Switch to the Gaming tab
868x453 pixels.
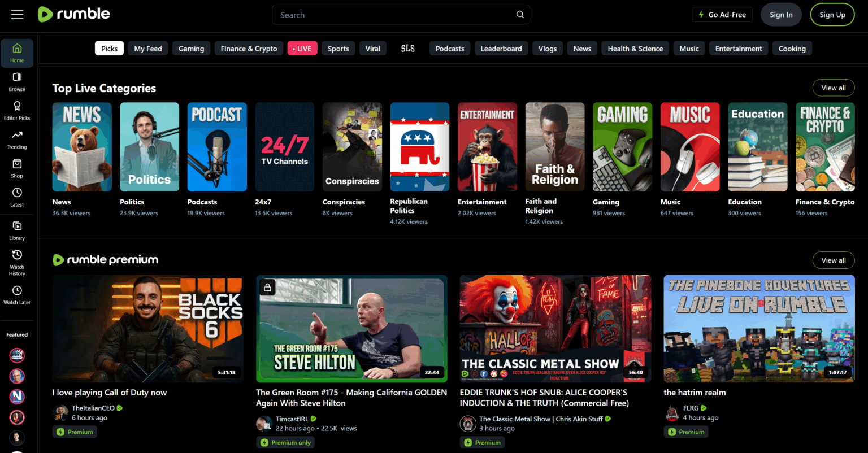[x=191, y=48]
